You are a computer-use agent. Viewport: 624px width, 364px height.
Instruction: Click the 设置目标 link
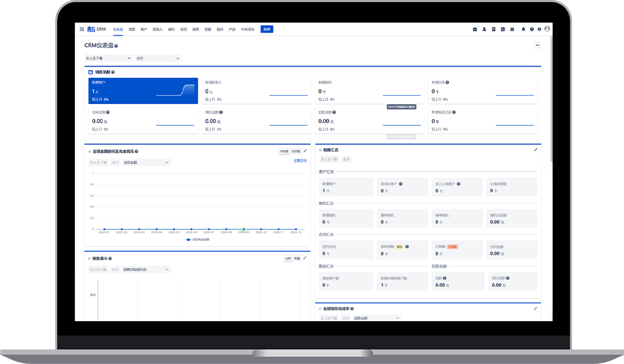click(300, 161)
